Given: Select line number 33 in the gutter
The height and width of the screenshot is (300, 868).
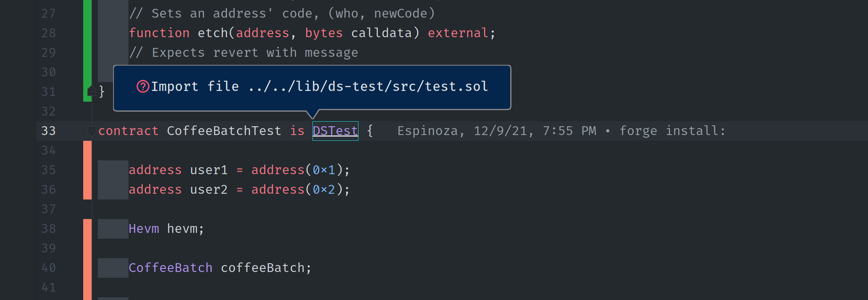Looking at the screenshot, I should point(49,130).
